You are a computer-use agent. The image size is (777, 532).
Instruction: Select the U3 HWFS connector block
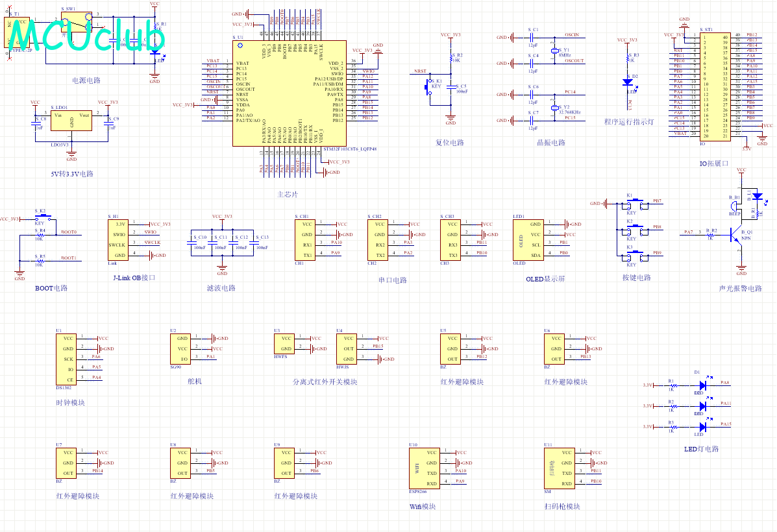coord(284,344)
